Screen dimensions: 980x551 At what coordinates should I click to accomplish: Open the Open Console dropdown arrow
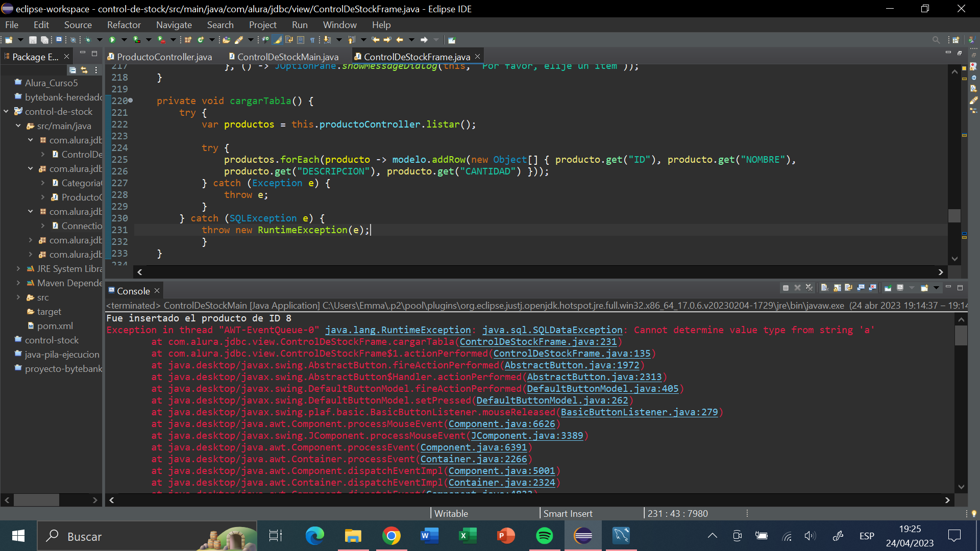click(x=936, y=288)
